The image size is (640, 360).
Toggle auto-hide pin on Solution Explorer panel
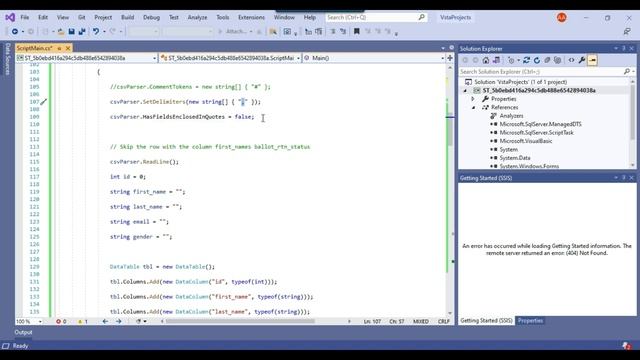click(624, 48)
